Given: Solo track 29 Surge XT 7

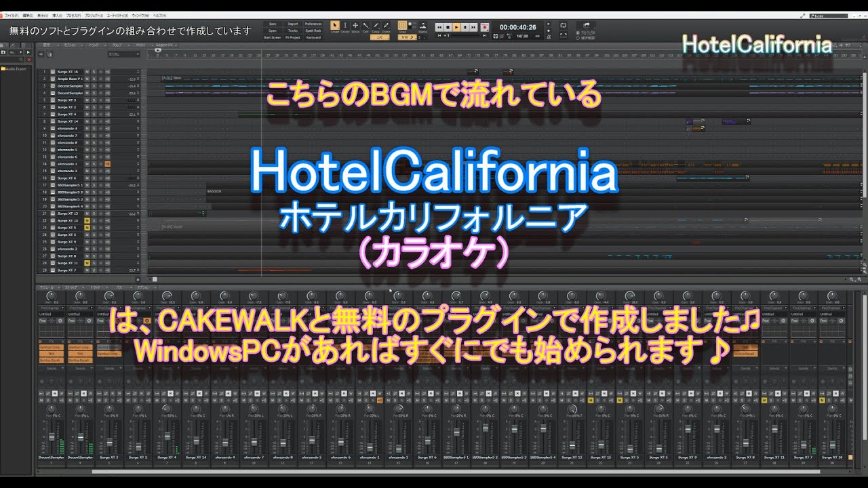Looking at the screenshot, I should coord(94,270).
